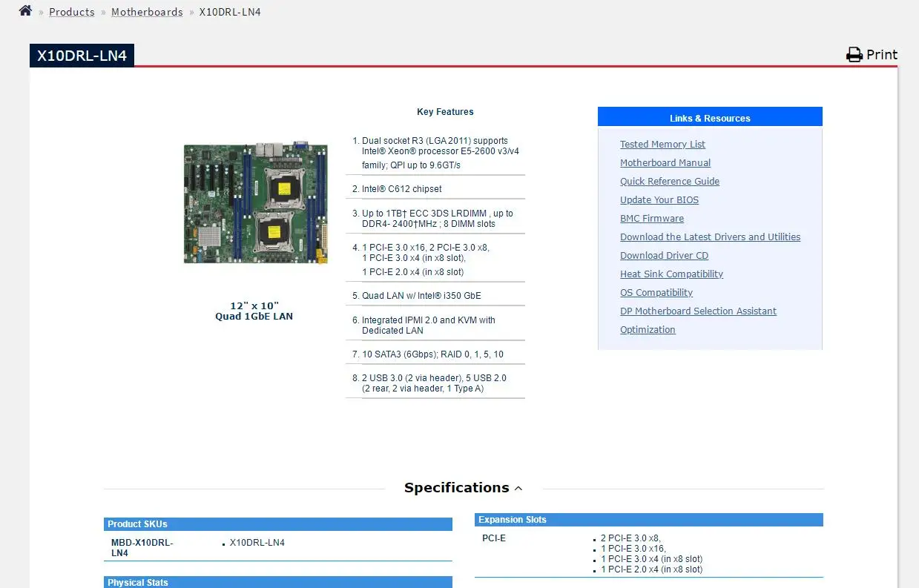919x588 pixels.
Task: Click the Key Features heading
Action: (445, 112)
